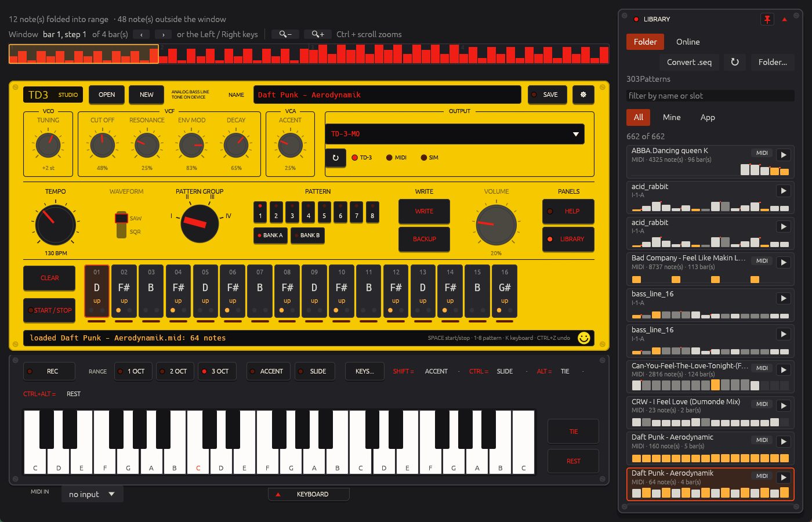Screen dimensions: 812x522
Task: Open the MIDI IN input dropdown
Action: point(92,494)
